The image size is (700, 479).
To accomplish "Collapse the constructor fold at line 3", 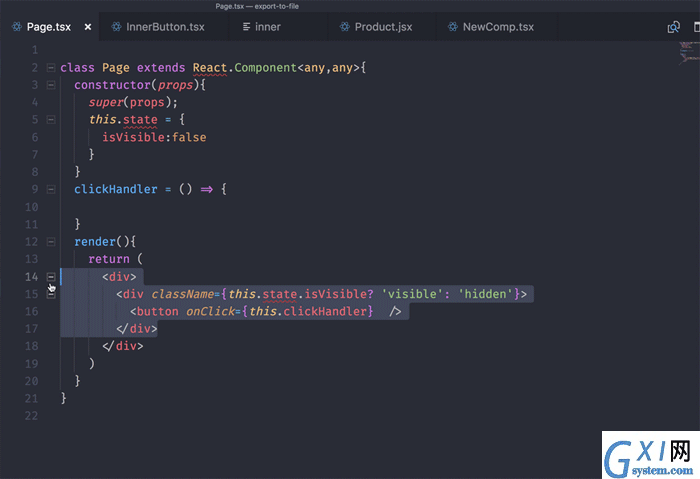I will click(51, 85).
